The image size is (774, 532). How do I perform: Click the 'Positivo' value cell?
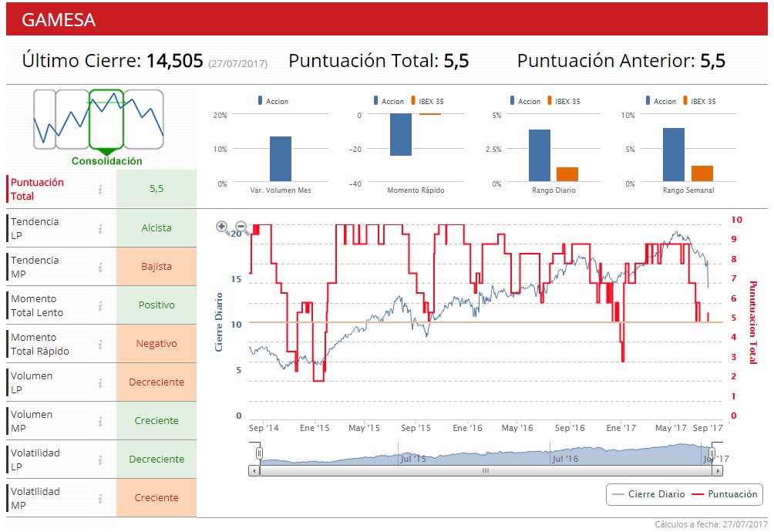tap(156, 305)
